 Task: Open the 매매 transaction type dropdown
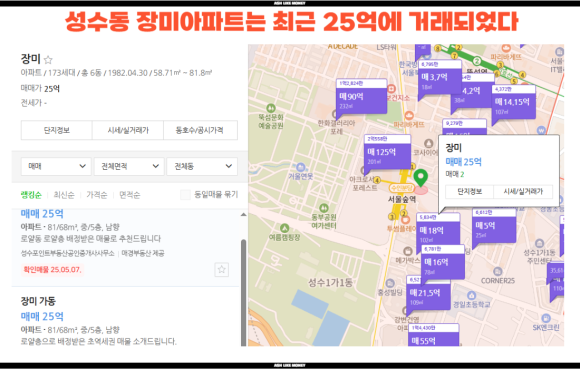[56, 166]
